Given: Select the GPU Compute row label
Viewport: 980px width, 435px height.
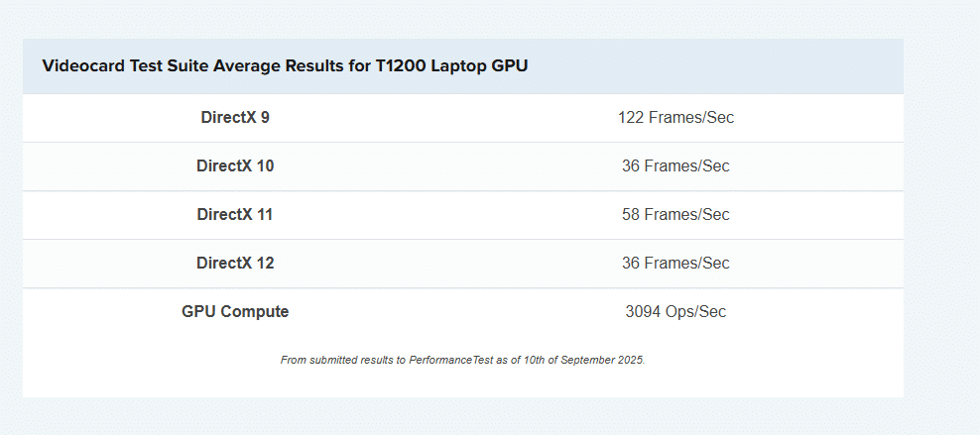Looking at the screenshot, I should 235,312.
